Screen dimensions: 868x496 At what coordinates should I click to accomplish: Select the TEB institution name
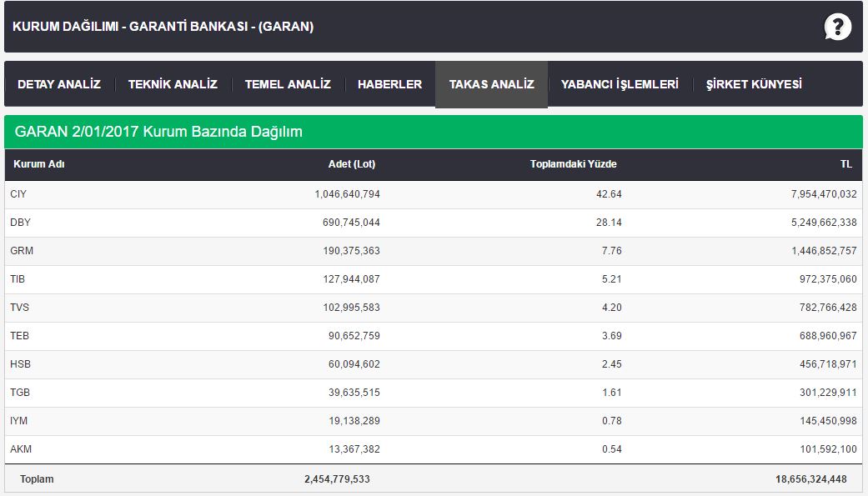point(19,335)
